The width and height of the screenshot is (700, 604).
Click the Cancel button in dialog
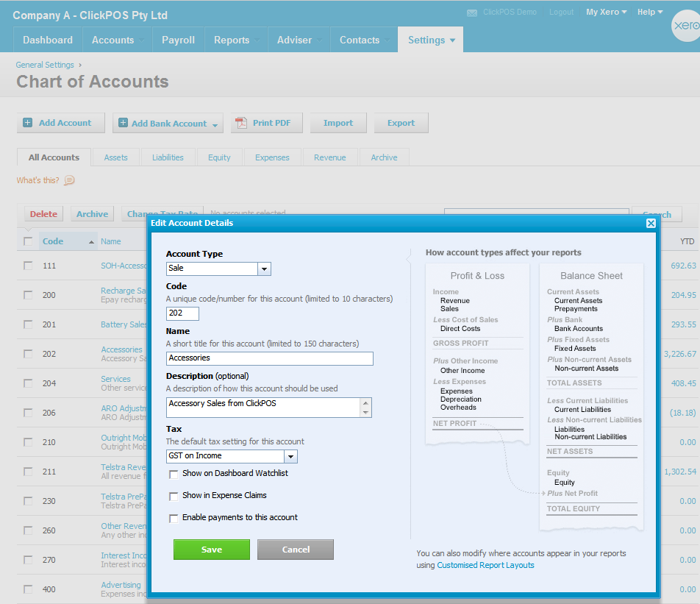[x=296, y=550]
